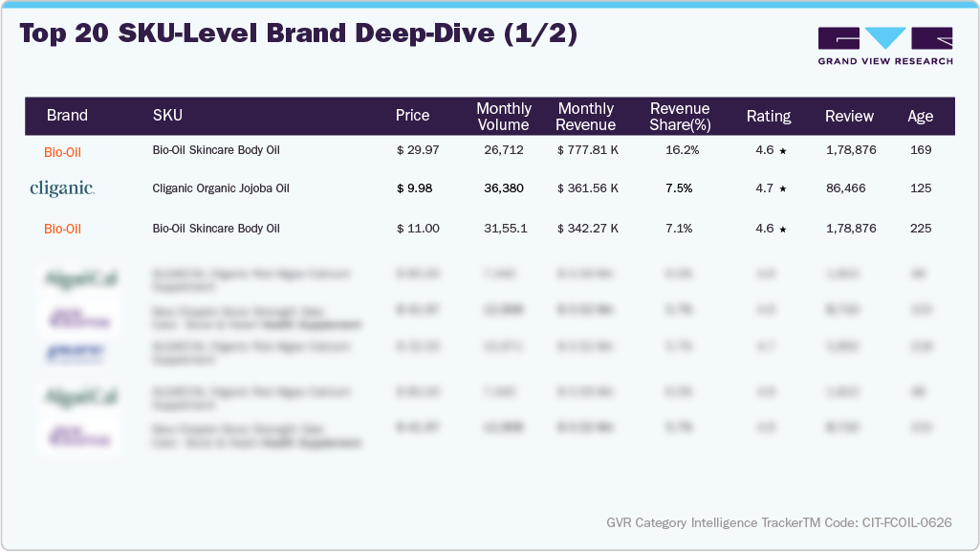Image resolution: width=980 pixels, height=552 pixels.
Task: Click the 36,380 monthly volume value
Action: 504,188
